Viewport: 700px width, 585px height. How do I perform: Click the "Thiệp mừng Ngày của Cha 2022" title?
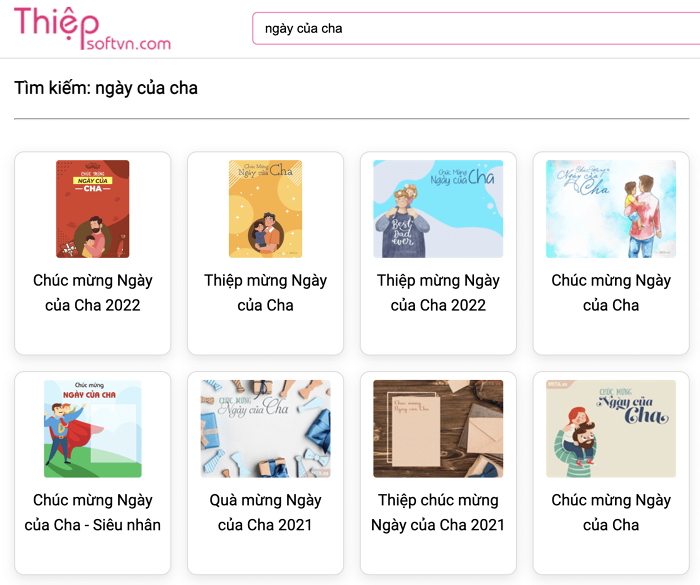438,292
